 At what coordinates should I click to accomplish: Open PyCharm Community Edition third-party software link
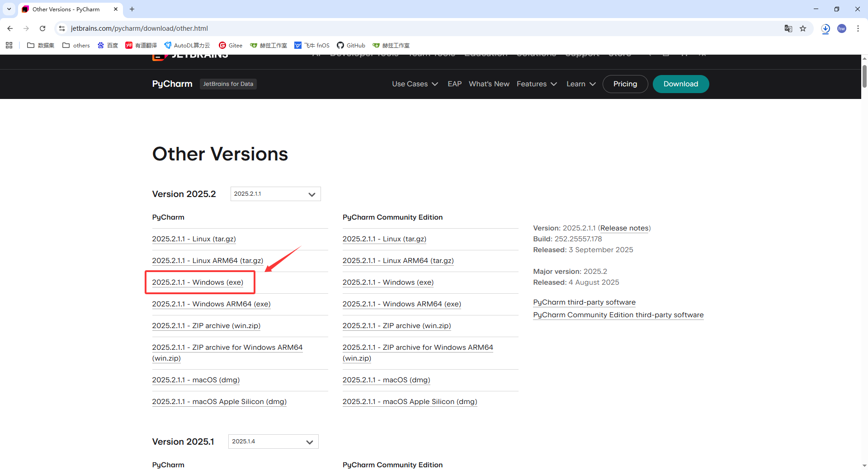tap(618, 315)
